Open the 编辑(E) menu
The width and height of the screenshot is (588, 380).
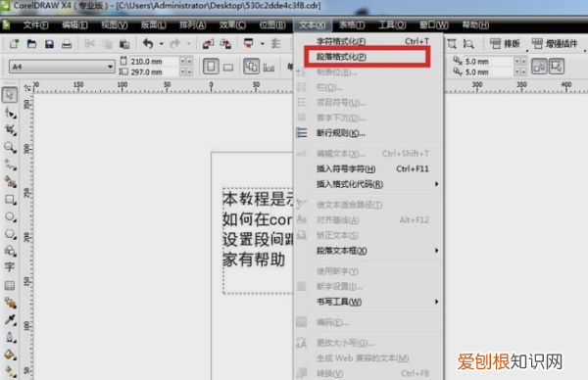pyautogui.click(x=75, y=25)
